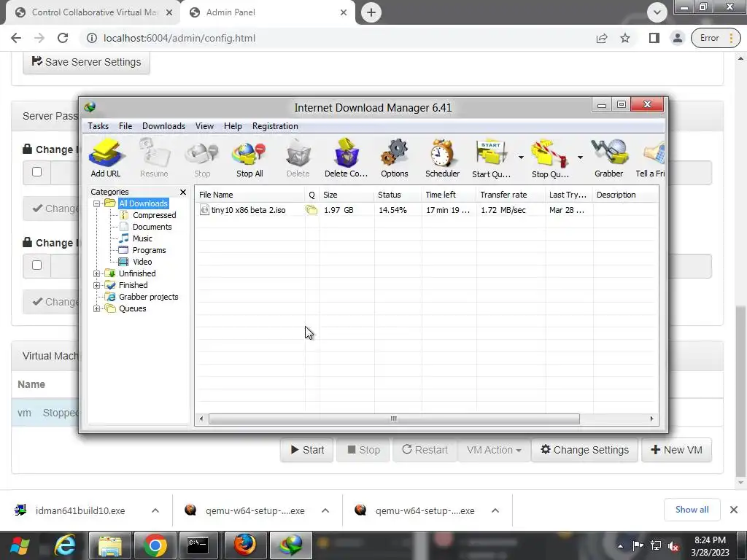The height and width of the screenshot is (560, 747).
Task: Click the Delete Completed toolbar icon
Action: (x=346, y=158)
